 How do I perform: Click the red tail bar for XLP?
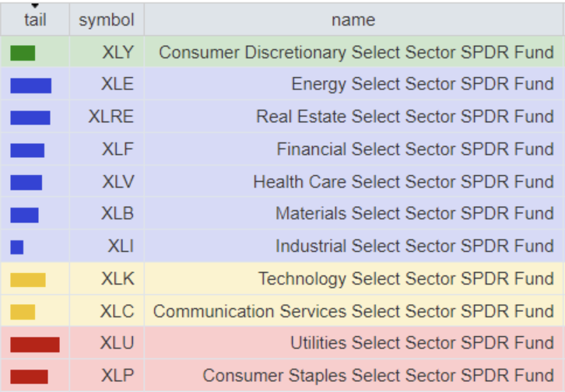coord(29,376)
